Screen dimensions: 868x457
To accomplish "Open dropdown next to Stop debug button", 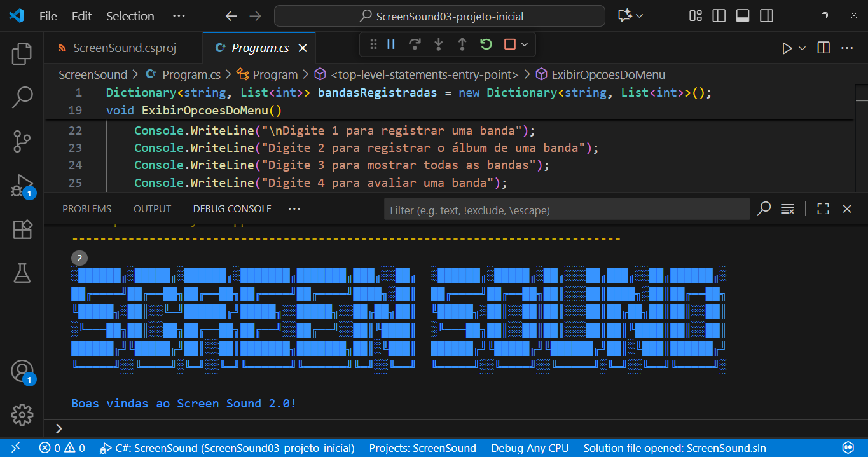I will pyautogui.click(x=525, y=44).
